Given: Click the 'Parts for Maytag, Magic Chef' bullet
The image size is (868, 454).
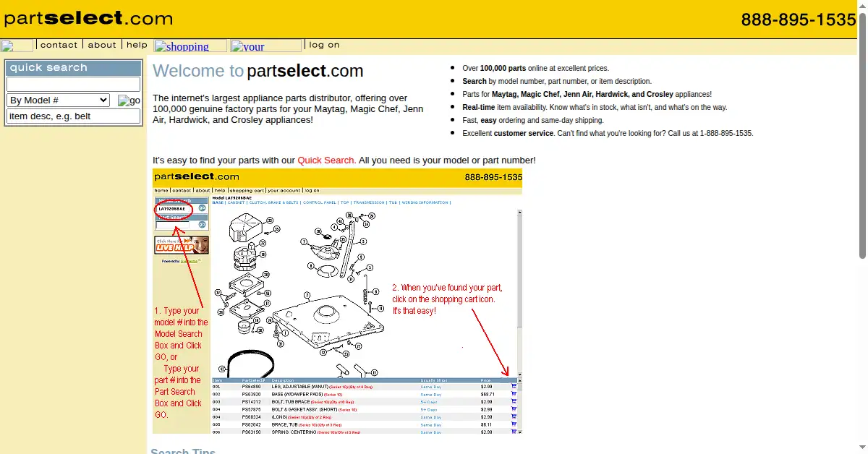Looking at the screenshot, I should [x=587, y=95].
